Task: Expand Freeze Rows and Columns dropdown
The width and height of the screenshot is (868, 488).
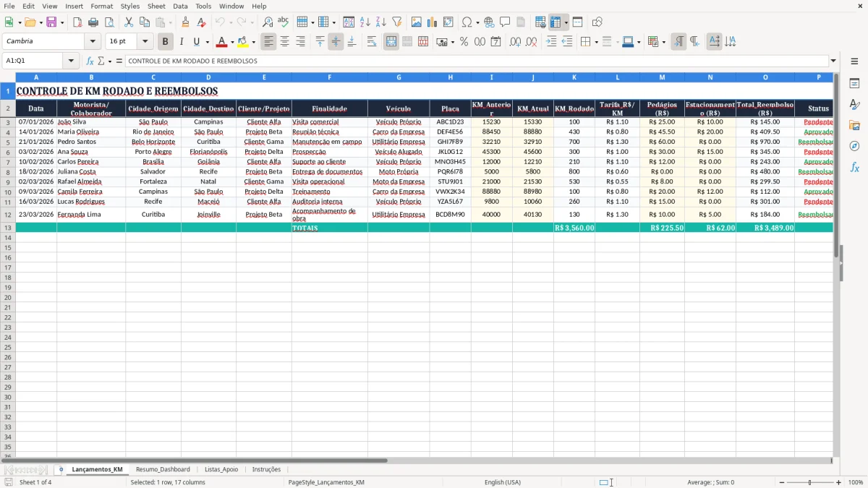Action: [566, 22]
